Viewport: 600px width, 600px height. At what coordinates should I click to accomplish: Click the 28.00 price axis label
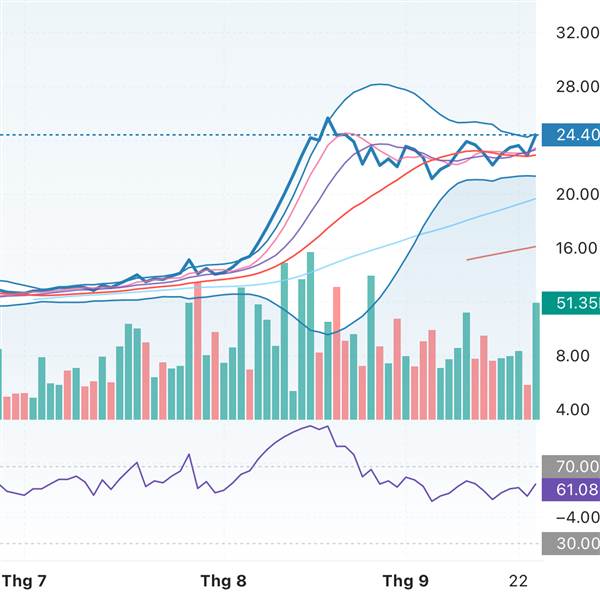(575, 87)
